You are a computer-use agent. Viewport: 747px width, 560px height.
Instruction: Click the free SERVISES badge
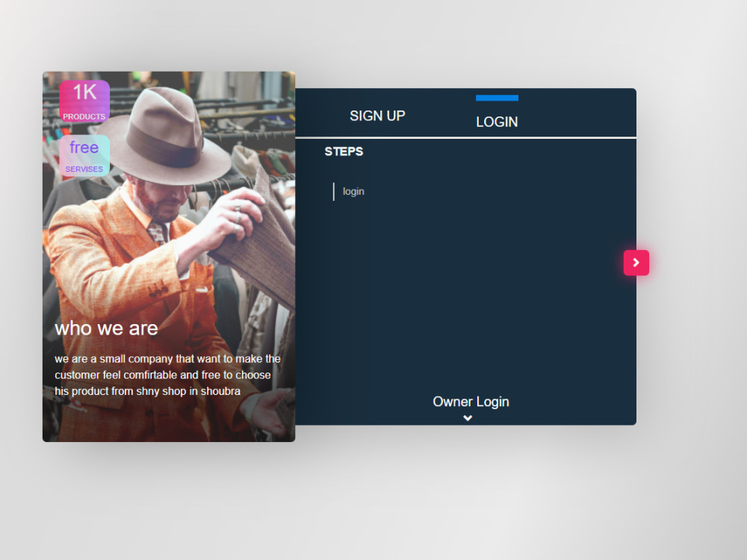[x=84, y=156]
